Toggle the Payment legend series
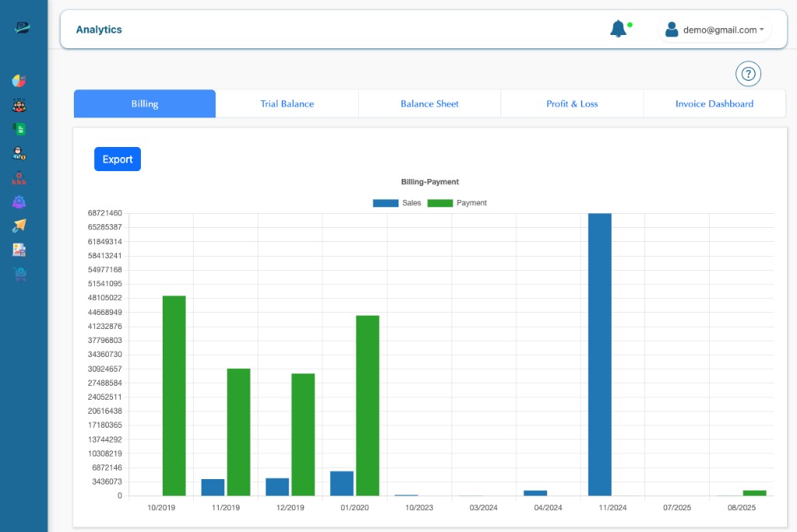The height and width of the screenshot is (532, 797). pyautogui.click(x=457, y=203)
